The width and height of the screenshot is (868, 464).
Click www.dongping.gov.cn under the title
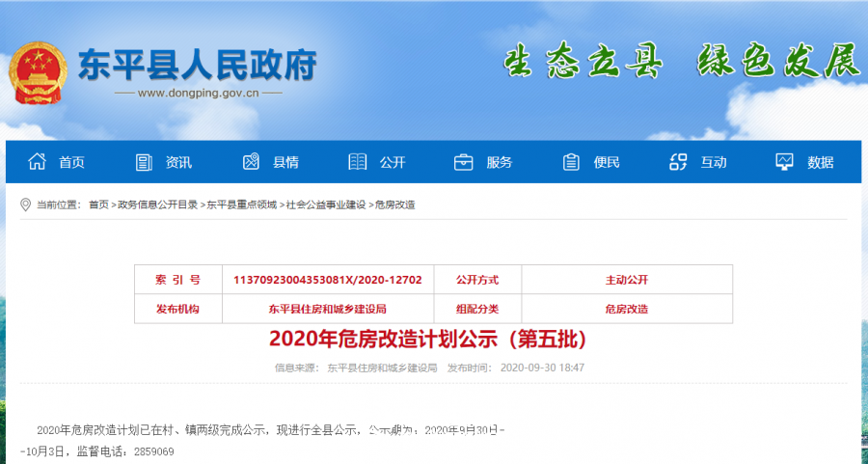pyautogui.click(x=198, y=93)
